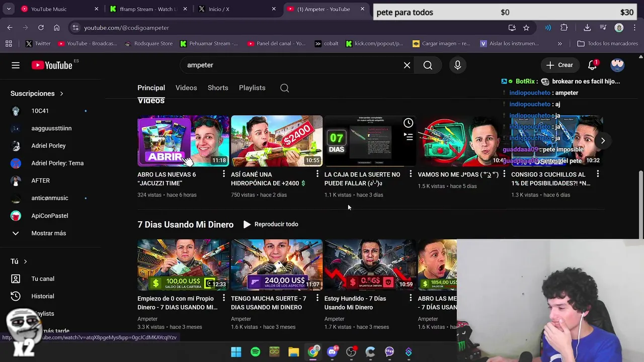Open the Google apps grid in bookmarks bar

coord(9,44)
